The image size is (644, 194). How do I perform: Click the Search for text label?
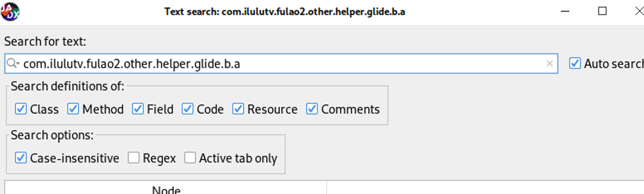[x=45, y=41]
